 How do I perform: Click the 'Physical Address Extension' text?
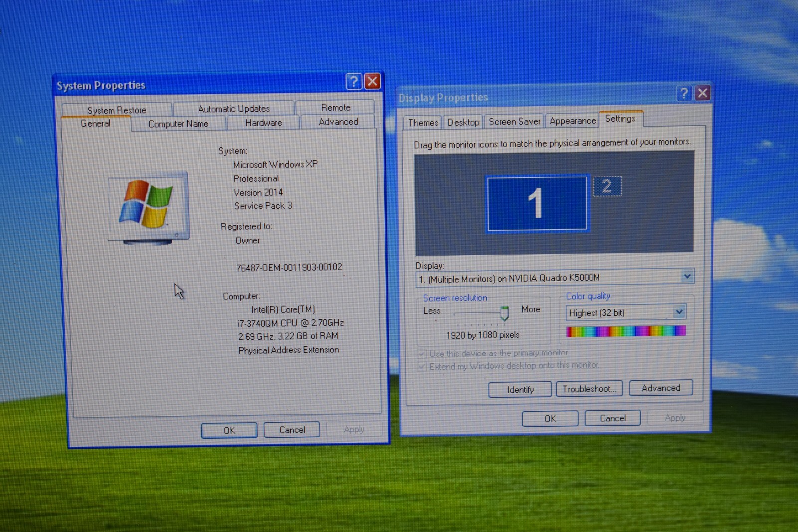[x=289, y=350]
